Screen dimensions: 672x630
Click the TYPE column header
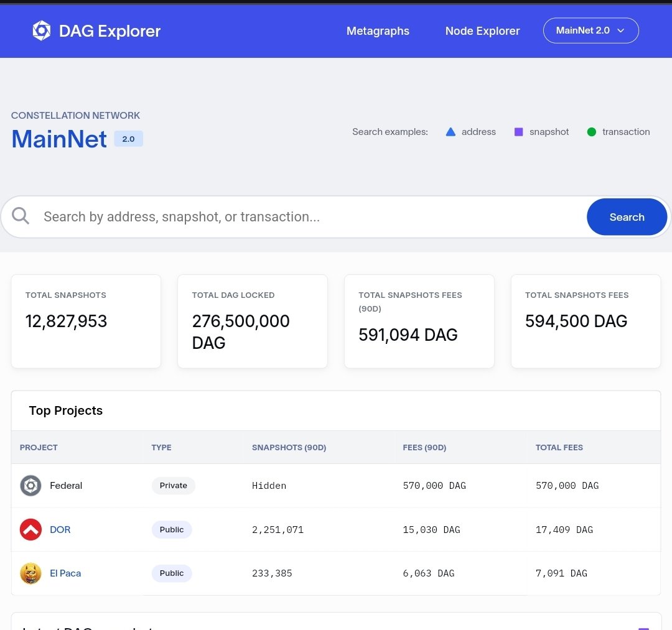161,447
